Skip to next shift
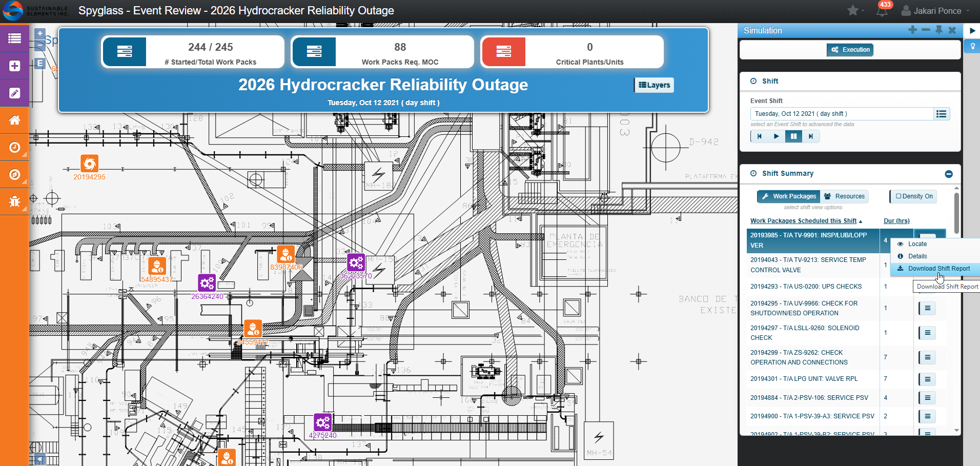 click(x=811, y=136)
